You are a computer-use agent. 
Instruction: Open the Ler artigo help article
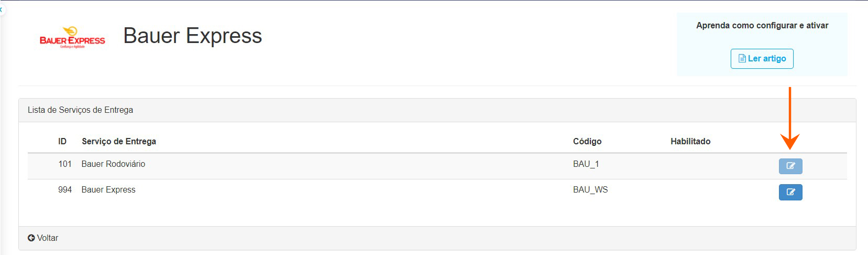(762, 59)
